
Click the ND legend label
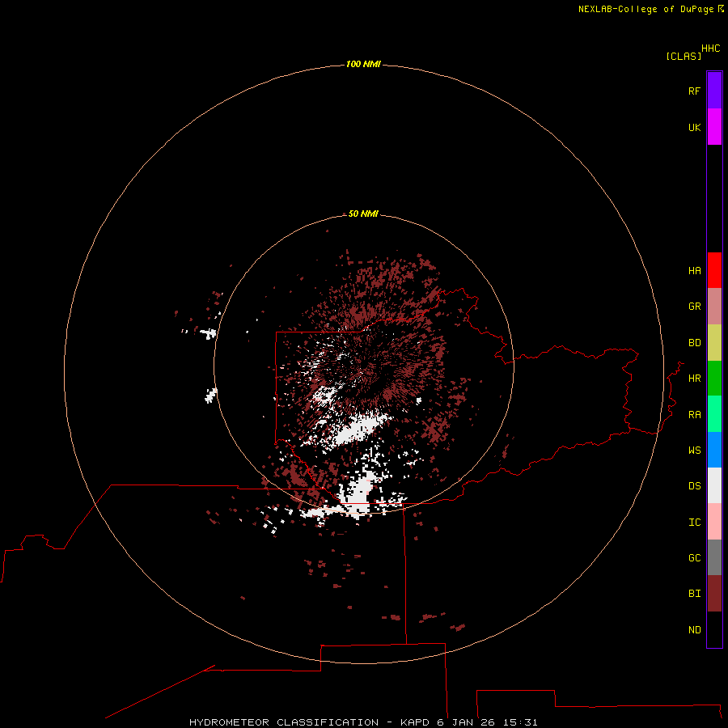pos(694,629)
